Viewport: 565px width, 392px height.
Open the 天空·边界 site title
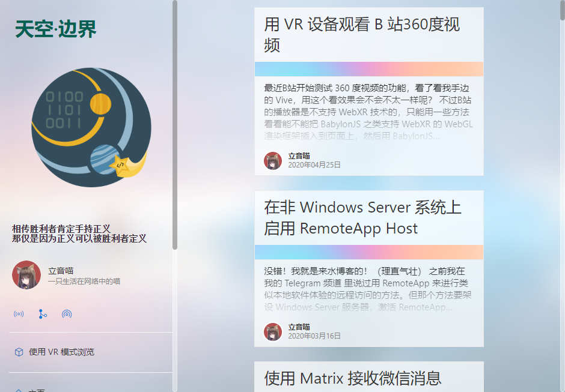click(56, 29)
